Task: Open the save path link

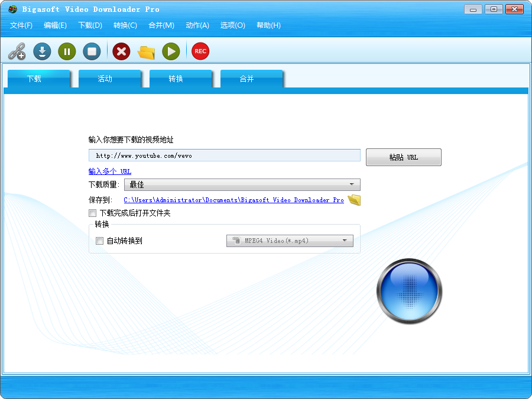Action: [233, 200]
